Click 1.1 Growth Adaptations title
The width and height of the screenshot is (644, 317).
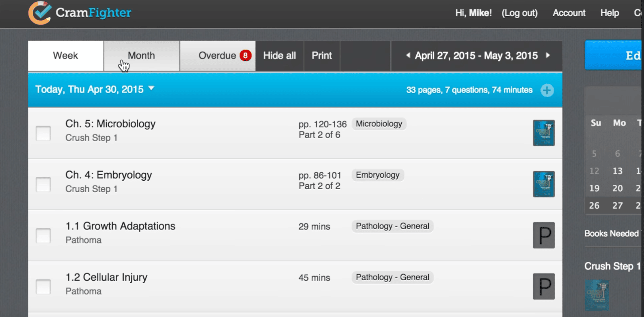[120, 226]
